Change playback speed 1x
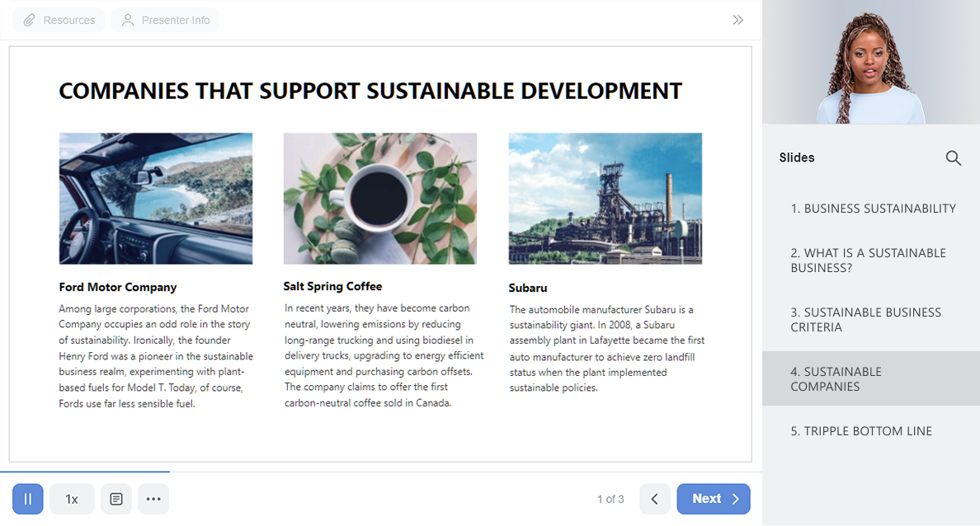Screen dimensions: 980x526 click(72, 499)
